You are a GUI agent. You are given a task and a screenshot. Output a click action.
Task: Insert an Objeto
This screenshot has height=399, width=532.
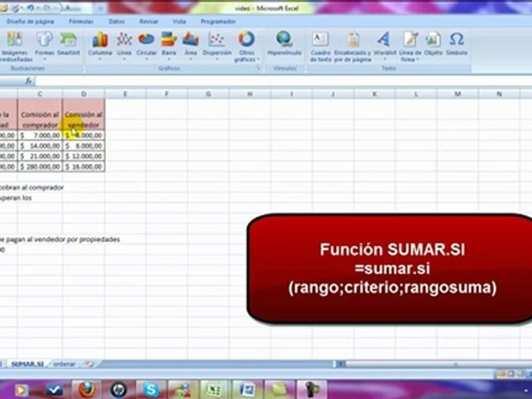point(433,43)
